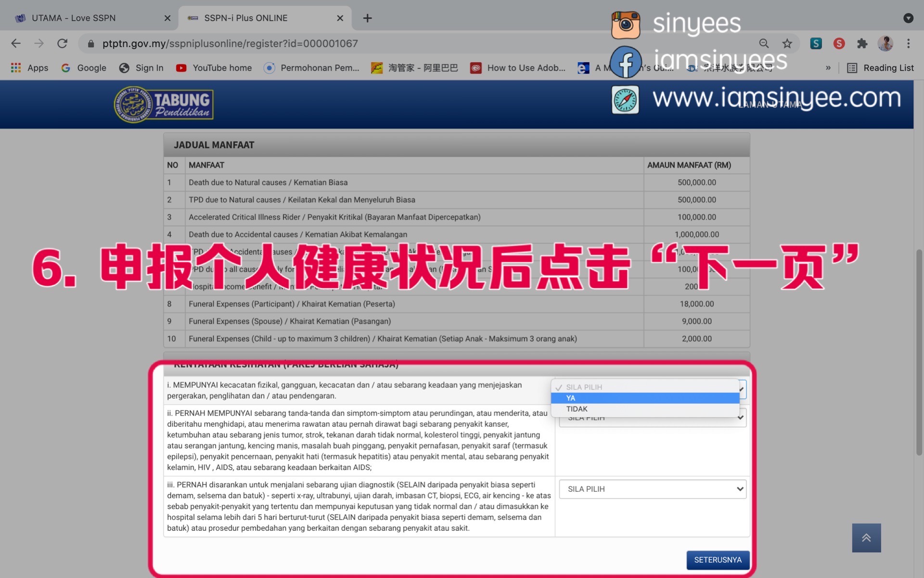Zoom page using magnifier icon
The width and height of the screenshot is (924, 578).
click(x=764, y=43)
